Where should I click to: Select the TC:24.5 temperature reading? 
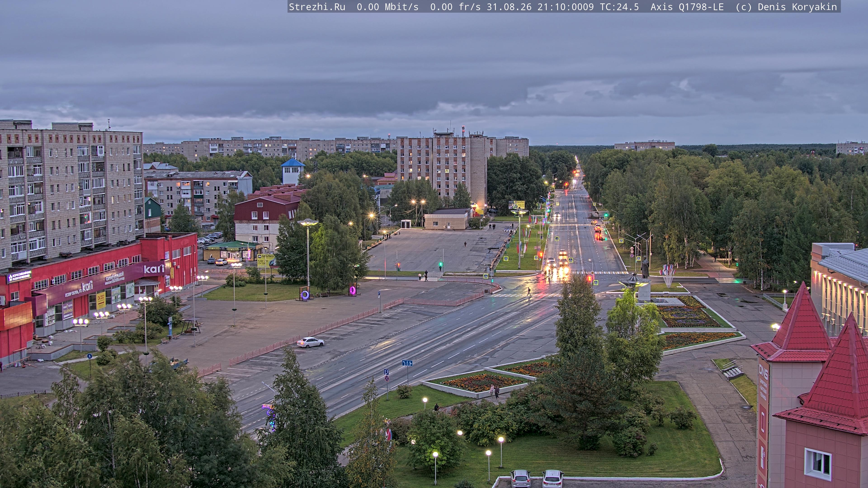619,7
